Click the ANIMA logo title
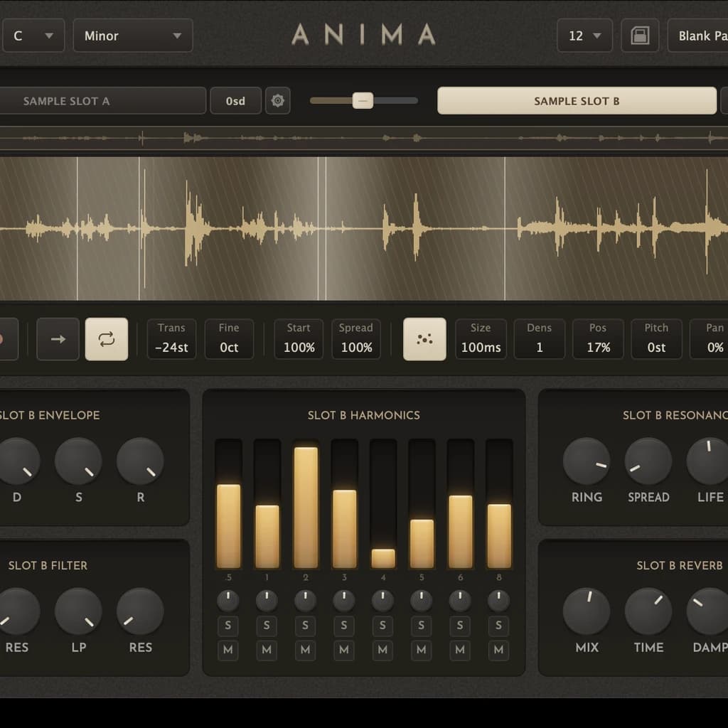 363,35
